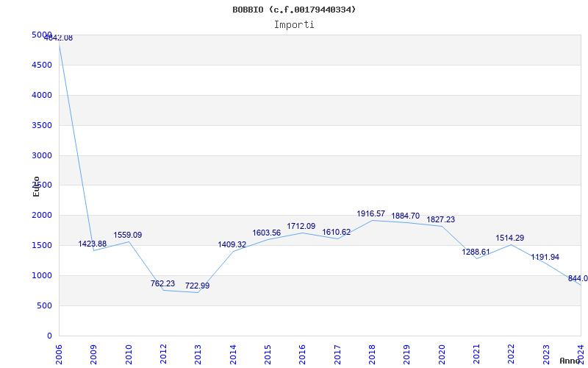
Task: Select data label 1610.62
Action: [337, 232]
